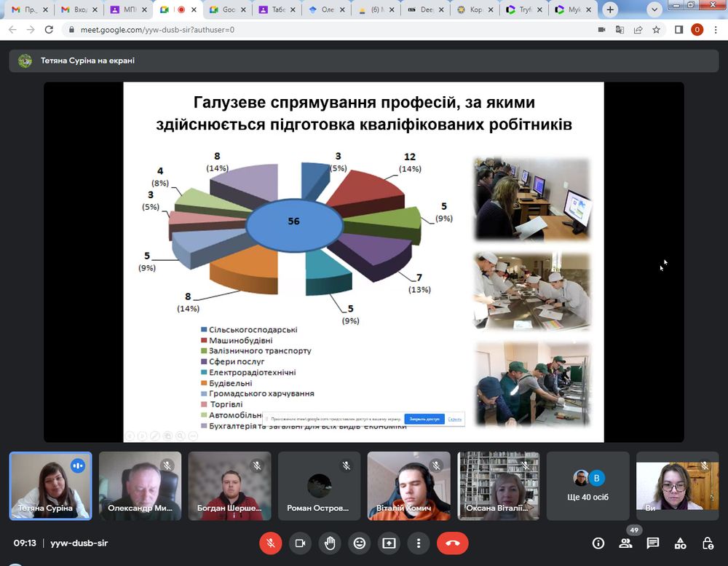Toggle the camera on or off
This screenshot has width=728, height=566.
coord(300,543)
